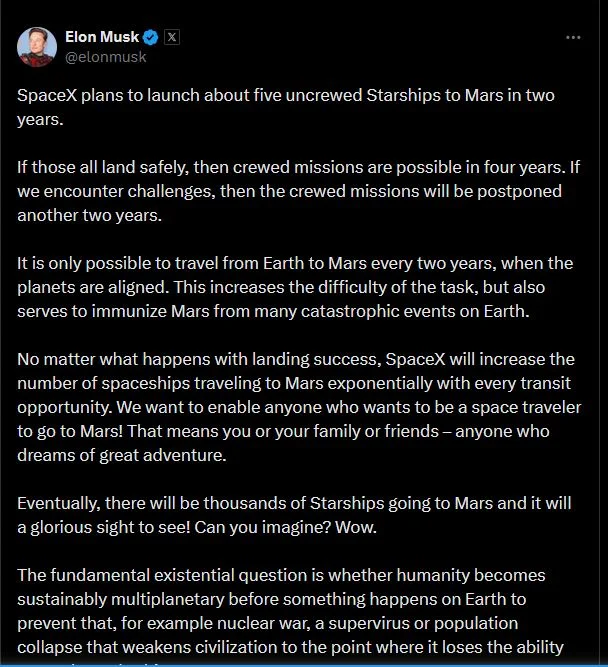Screen dimensions: 608x667
Task: Click the blue verified checkmark badge
Action: (150, 38)
